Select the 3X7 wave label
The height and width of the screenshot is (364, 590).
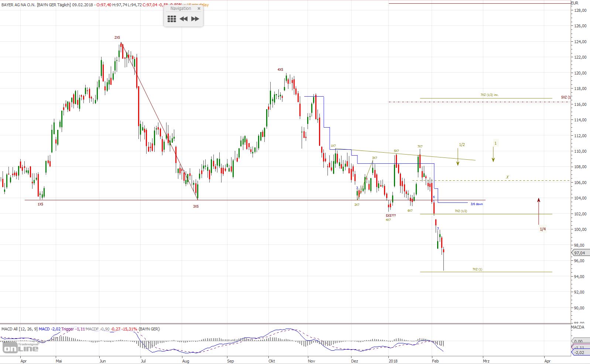click(374, 158)
